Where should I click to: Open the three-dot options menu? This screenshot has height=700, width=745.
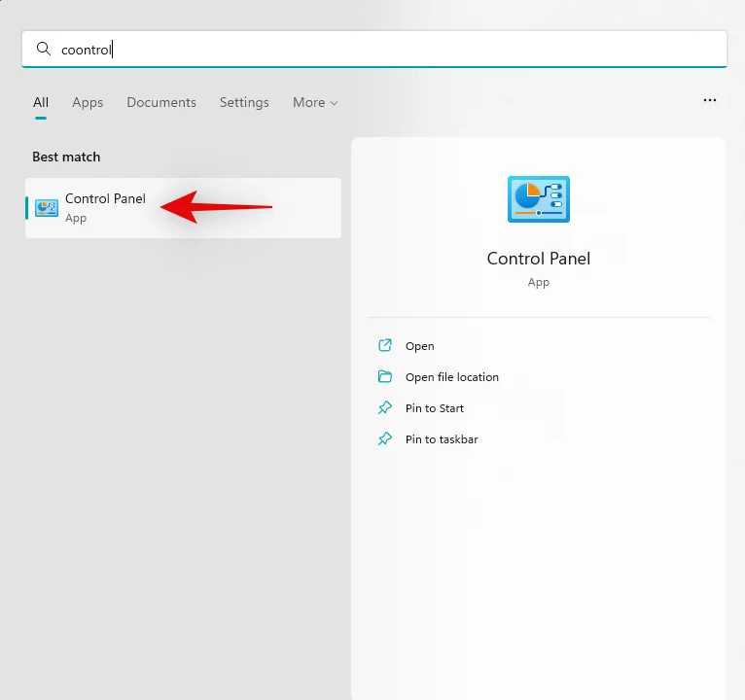click(x=710, y=100)
